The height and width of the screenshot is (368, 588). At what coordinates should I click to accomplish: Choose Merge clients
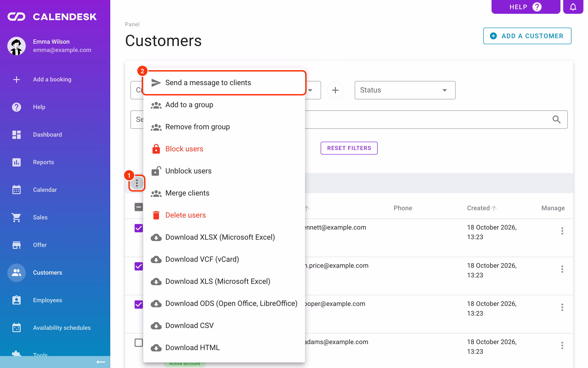pyautogui.click(x=224, y=193)
